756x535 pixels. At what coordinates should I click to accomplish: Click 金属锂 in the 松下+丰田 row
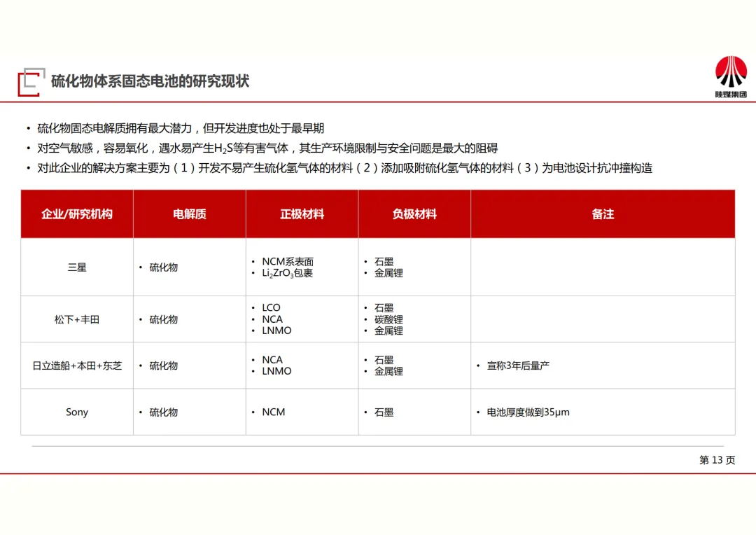pyautogui.click(x=388, y=331)
